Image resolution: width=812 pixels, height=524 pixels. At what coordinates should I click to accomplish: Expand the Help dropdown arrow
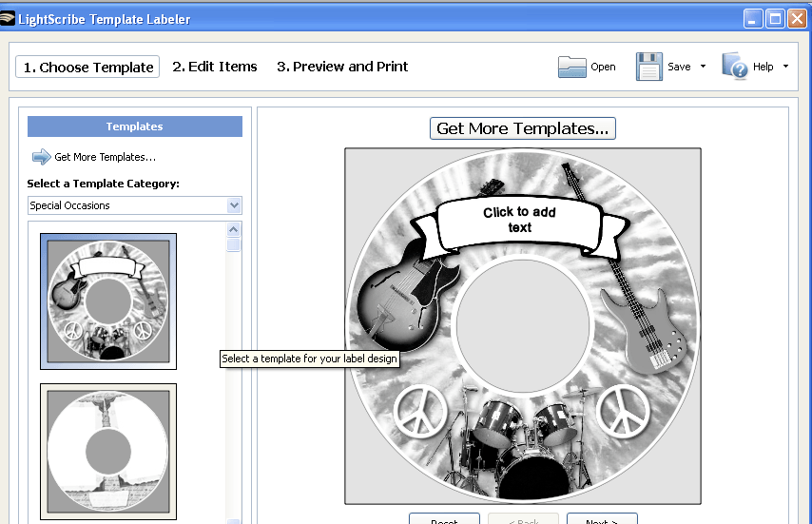point(785,67)
